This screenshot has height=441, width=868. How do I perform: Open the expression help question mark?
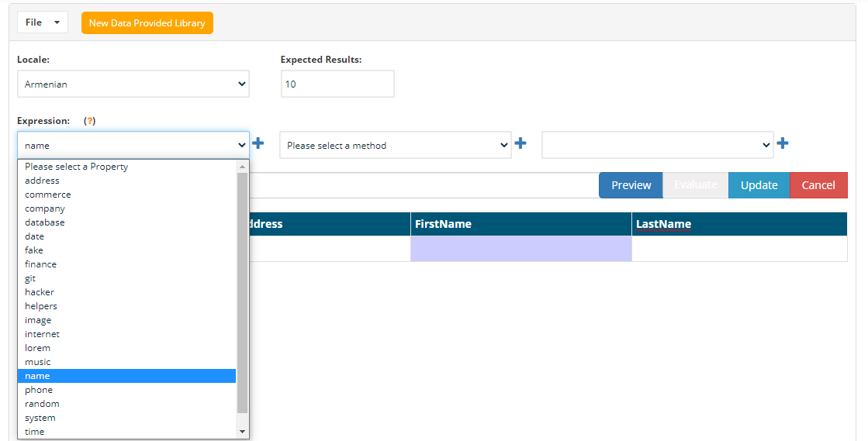coord(90,121)
